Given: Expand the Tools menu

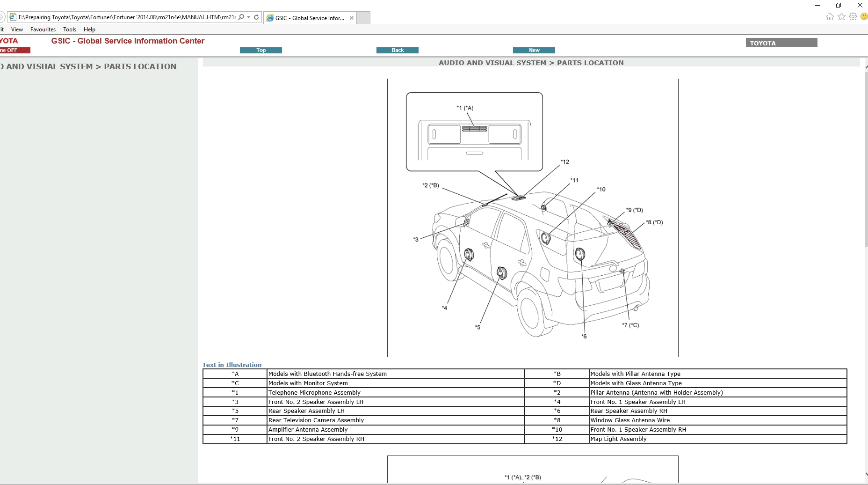Looking at the screenshot, I should (70, 29).
